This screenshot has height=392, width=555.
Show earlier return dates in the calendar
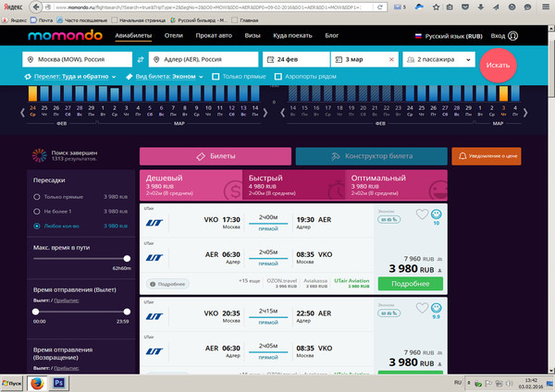tap(282, 113)
